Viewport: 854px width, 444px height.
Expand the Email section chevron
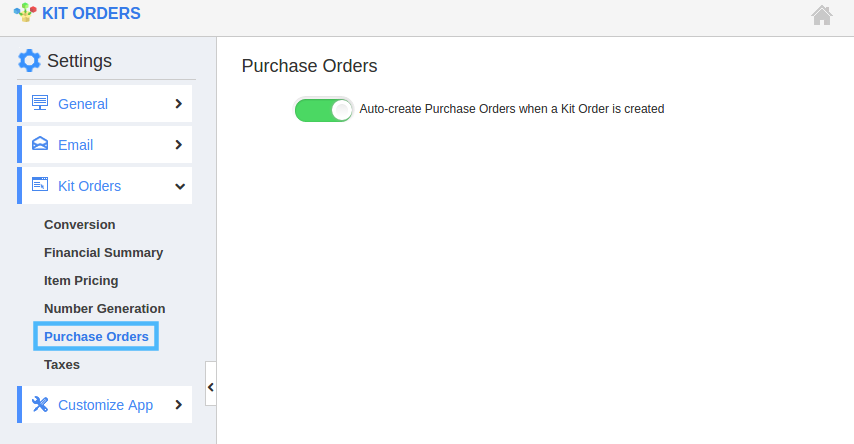click(179, 144)
